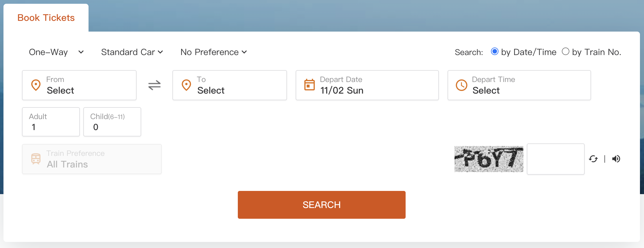Image resolution: width=644 pixels, height=248 pixels.
Task: Expand the No Preference seat dropdown
Action: click(214, 52)
